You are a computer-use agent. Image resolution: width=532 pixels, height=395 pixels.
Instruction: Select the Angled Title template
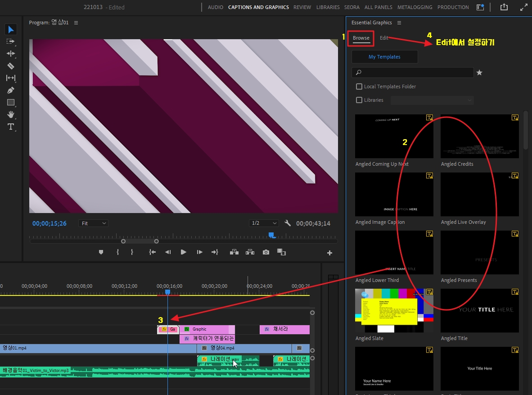pyautogui.click(x=480, y=310)
